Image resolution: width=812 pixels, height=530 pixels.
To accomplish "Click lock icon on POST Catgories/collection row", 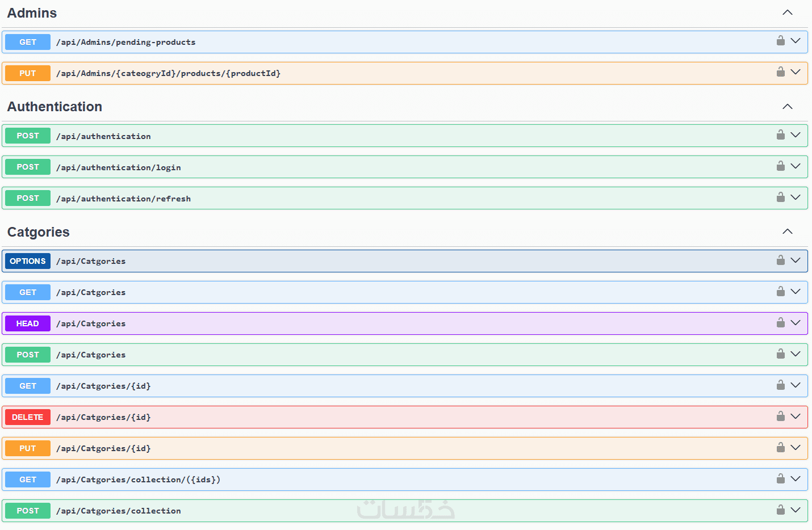I will pos(781,510).
